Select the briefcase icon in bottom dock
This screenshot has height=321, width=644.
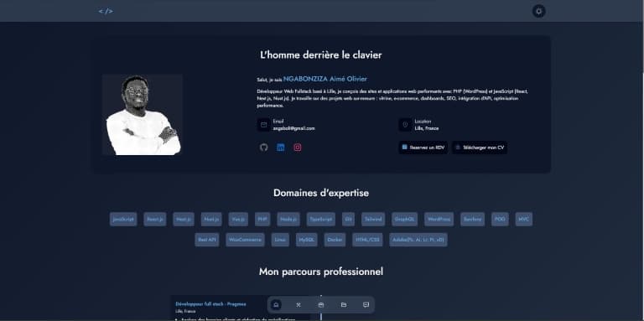pos(321,305)
